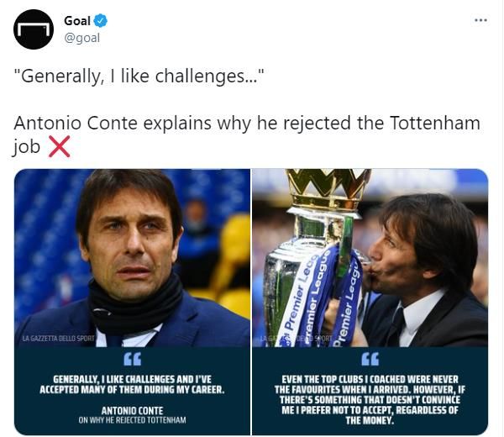
Task: Click the "Even the top clubs I coached" quote card
Action: pos(370,395)
